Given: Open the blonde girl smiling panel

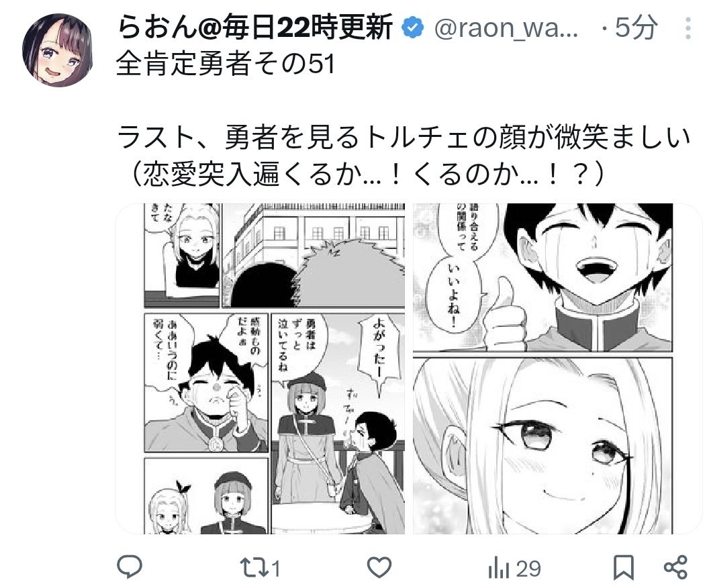Looking at the screenshot, I should point(543,446).
